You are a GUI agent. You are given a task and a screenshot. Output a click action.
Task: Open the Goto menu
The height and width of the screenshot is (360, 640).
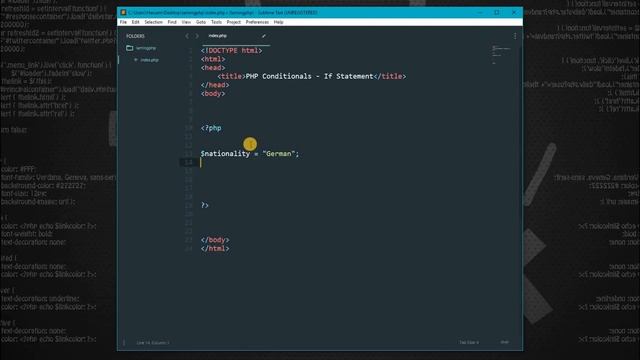pyautogui.click(x=201, y=22)
